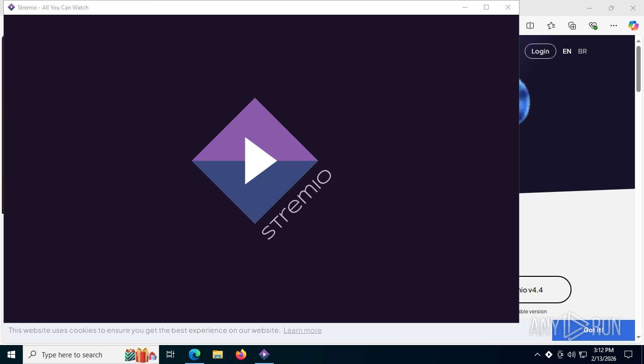
Task: Open network status tray icon
Action: click(x=583, y=355)
